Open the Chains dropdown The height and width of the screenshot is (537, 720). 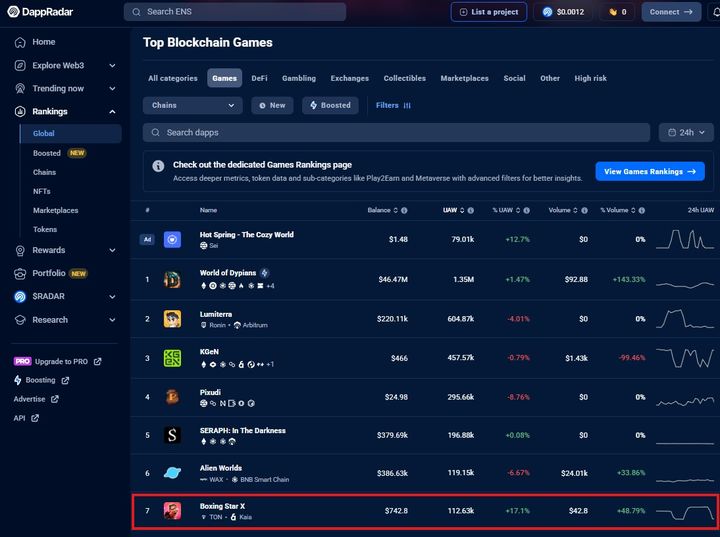(x=193, y=106)
